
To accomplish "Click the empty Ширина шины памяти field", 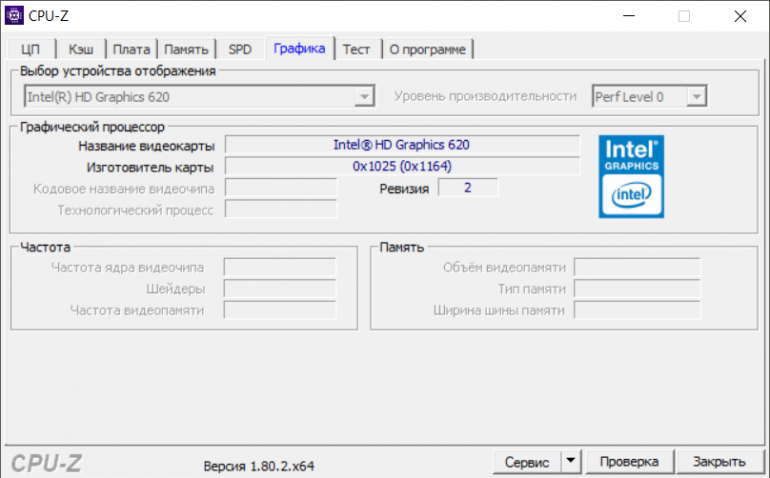I will coord(637,310).
